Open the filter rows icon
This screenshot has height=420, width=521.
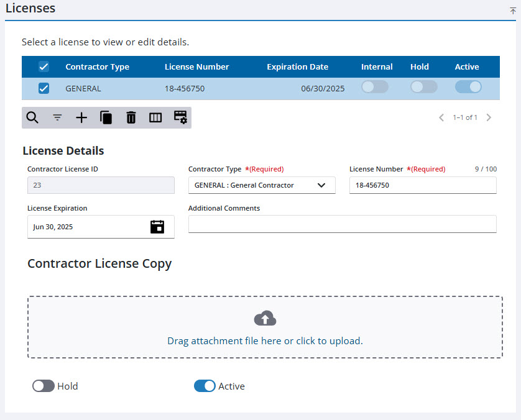[x=57, y=117]
